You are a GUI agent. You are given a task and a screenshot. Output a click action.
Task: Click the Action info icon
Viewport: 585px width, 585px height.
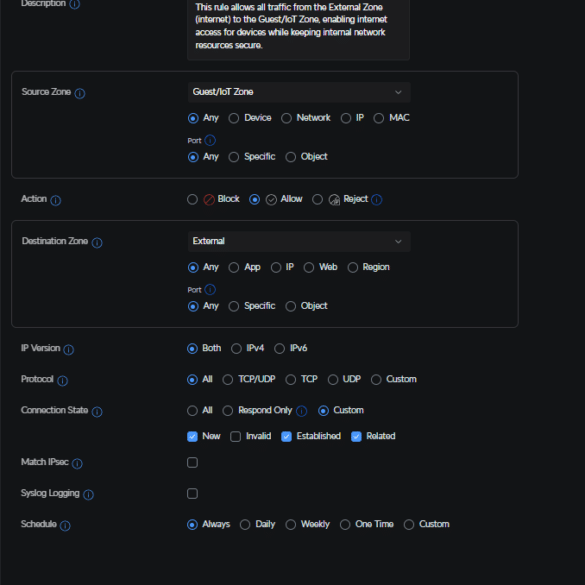pos(56,200)
